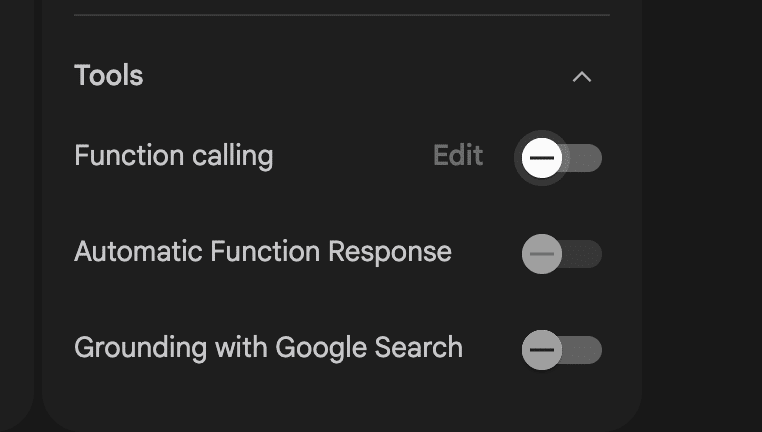Click the word Search in Grounding label
Screen dimensions: 762x432
pos(417,348)
